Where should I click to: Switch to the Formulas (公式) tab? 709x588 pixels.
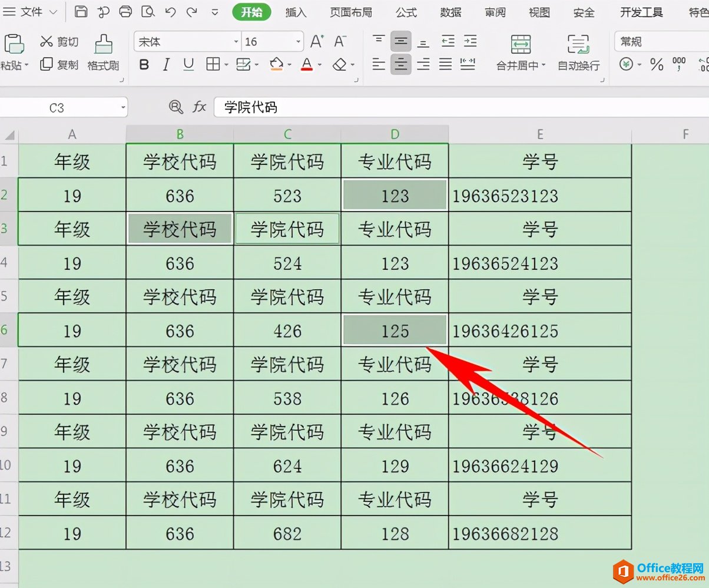406,12
